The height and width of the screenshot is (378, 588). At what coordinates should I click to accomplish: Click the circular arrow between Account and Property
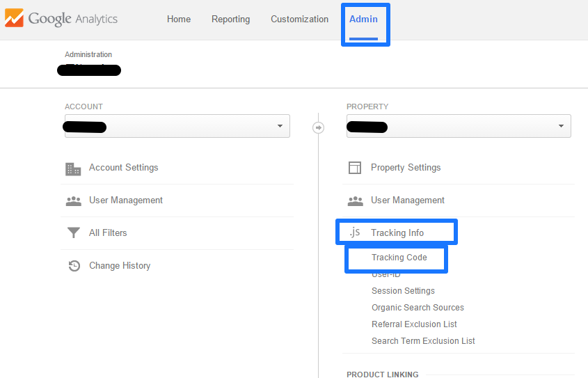319,128
